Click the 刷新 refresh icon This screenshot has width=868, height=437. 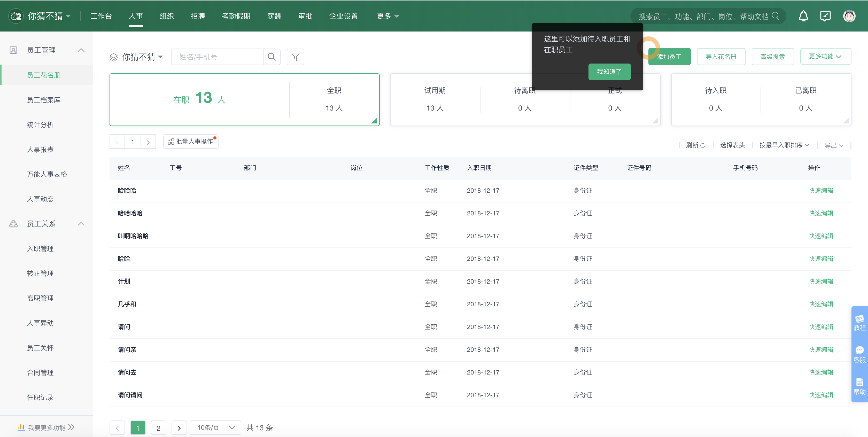click(x=703, y=145)
